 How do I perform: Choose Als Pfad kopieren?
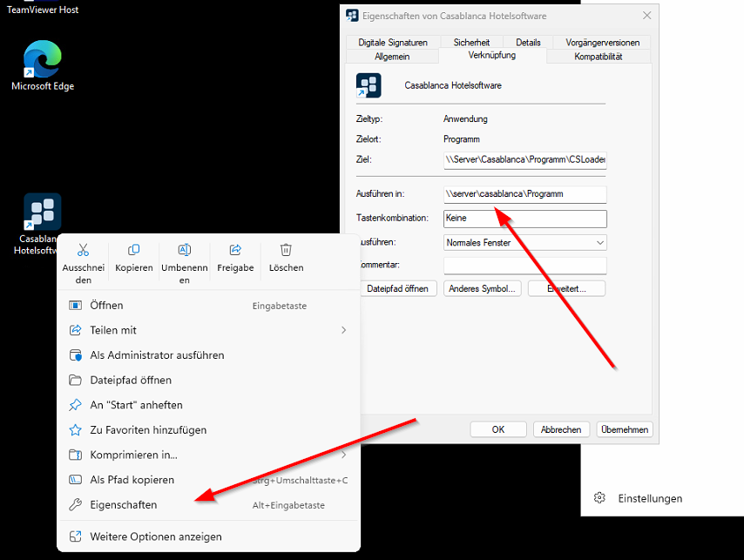[209, 480]
